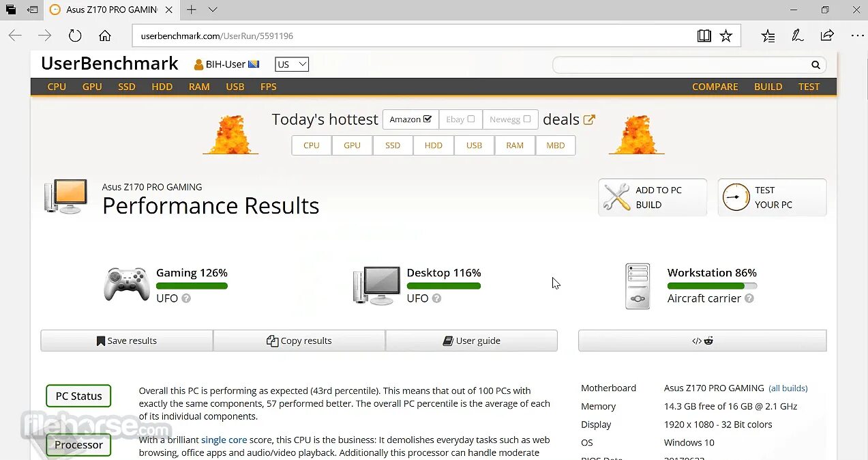Open the GPU menu item
This screenshot has width=868, height=460.
(x=92, y=87)
